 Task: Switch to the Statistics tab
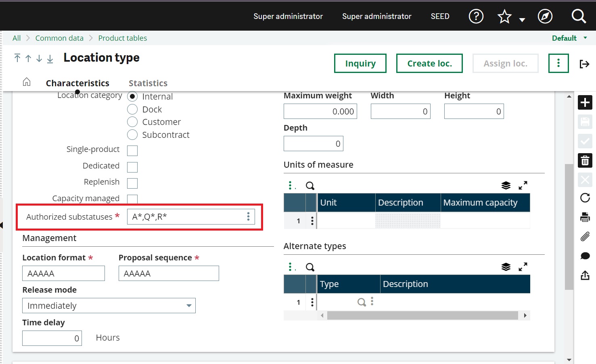[148, 83]
